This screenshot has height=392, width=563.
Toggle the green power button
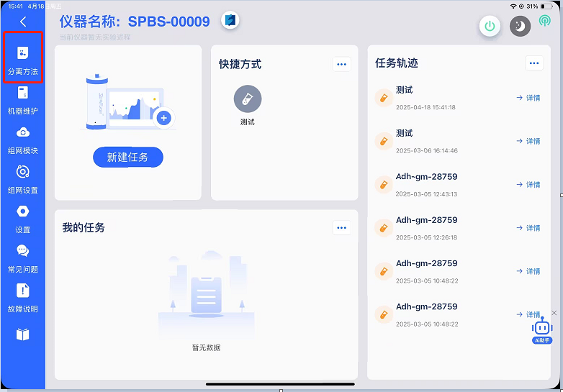[490, 27]
